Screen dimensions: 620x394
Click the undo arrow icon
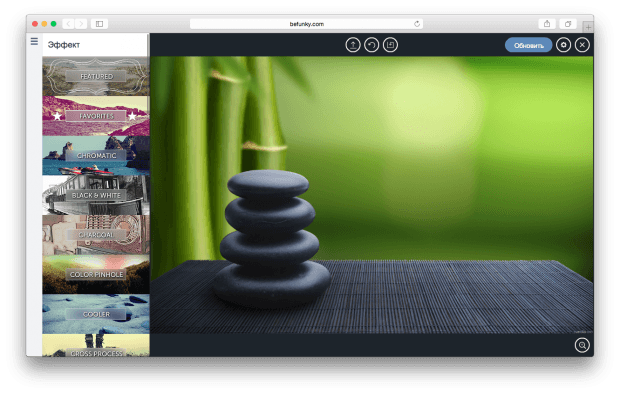tap(371, 45)
